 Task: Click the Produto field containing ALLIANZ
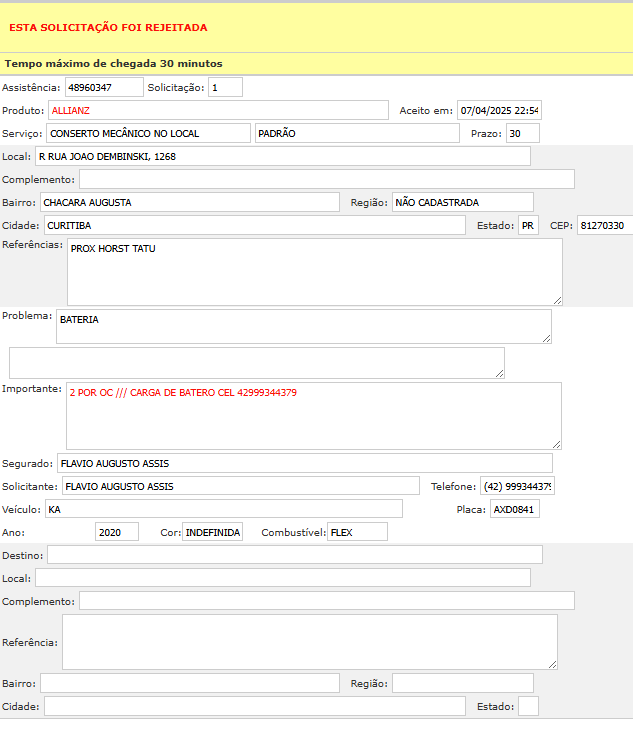point(216,110)
